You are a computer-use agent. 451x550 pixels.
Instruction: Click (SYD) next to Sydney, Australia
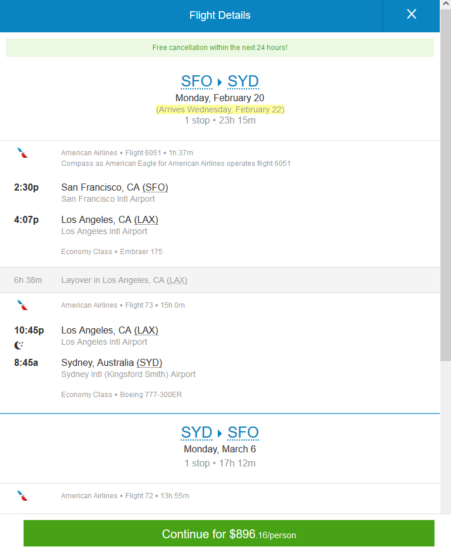[x=149, y=363]
